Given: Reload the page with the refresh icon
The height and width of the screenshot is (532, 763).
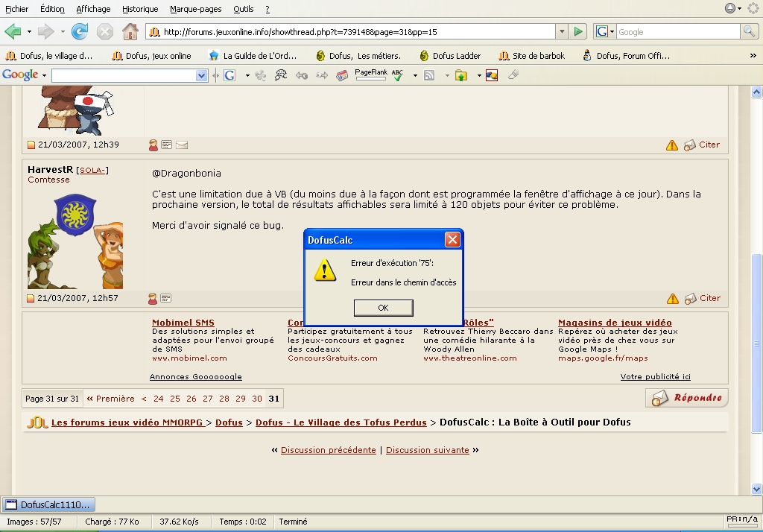Looking at the screenshot, I should coord(80,32).
